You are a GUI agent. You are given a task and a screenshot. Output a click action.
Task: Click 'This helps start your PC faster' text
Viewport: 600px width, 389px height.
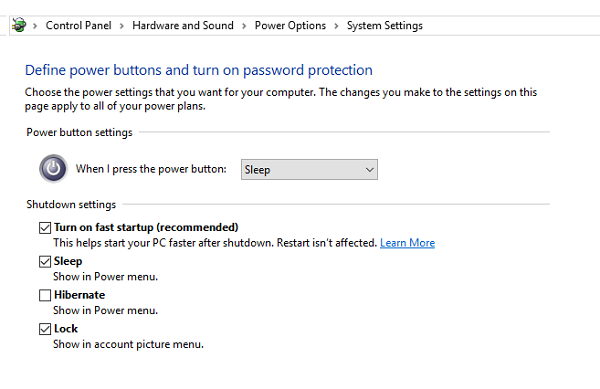215,243
